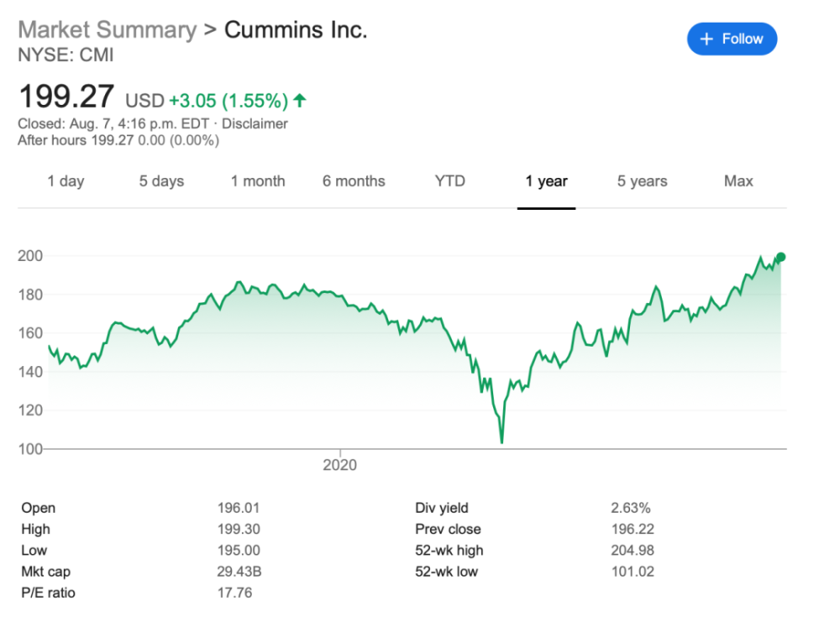Click the chart's lowest dip point
Image resolution: width=840 pixels, height=627 pixels.
[x=501, y=442]
